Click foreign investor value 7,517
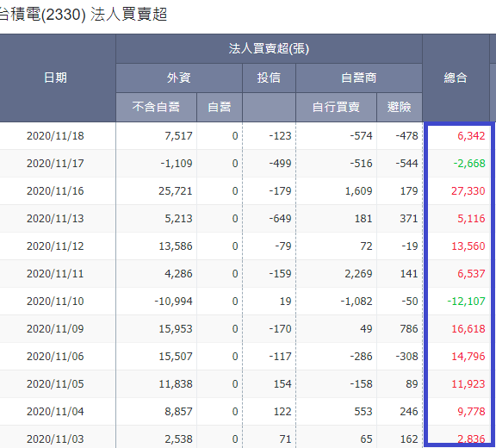Image resolution: width=496 pixels, height=448 pixels. 178,136
